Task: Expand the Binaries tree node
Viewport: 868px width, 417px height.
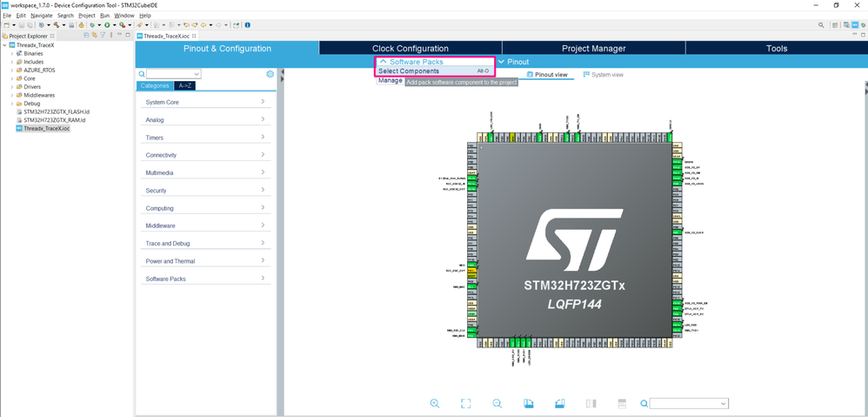Action: 12,54
